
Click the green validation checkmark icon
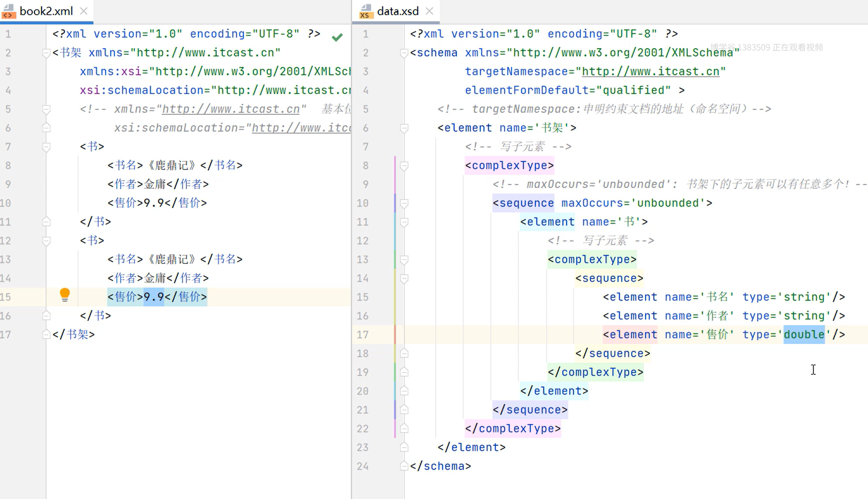(x=337, y=37)
